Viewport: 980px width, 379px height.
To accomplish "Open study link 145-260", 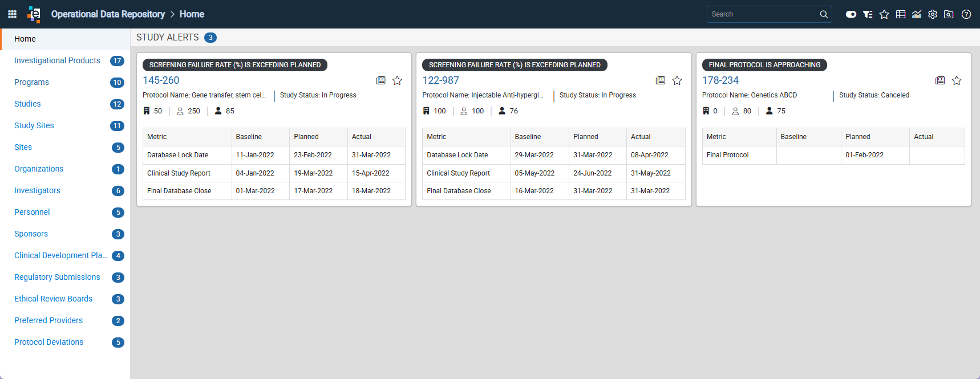I will tap(161, 80).
